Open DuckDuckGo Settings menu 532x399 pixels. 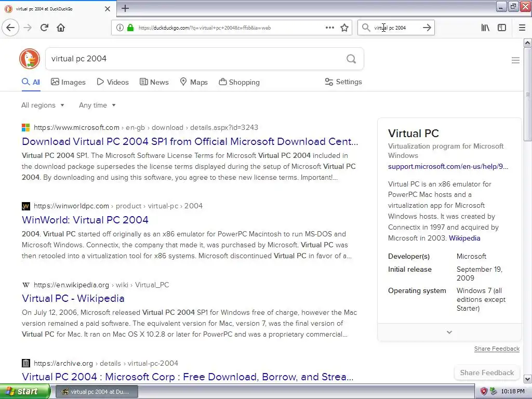pyautogui.click(x=343, y=82)
